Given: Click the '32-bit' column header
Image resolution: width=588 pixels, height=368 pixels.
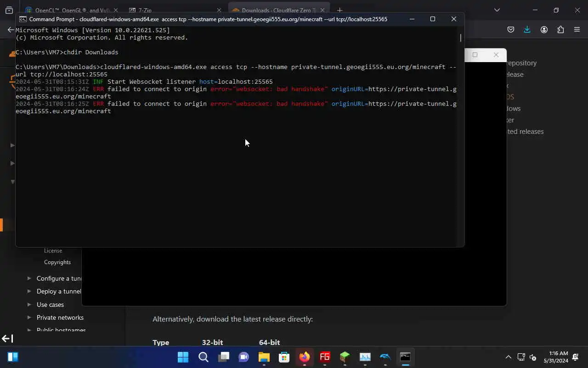Looking at the screenshot, I should (x=212, y=342).
